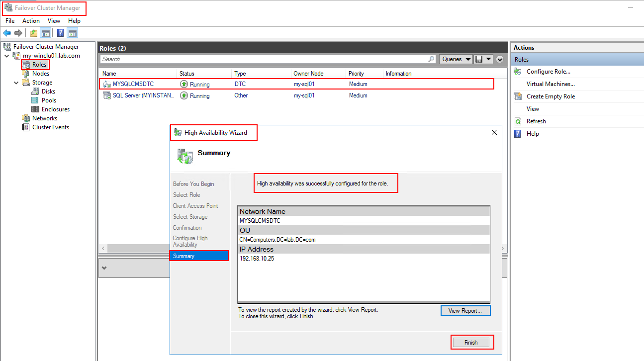
Task: Open Cluster Events in the tree
Action: pos(51,127)
